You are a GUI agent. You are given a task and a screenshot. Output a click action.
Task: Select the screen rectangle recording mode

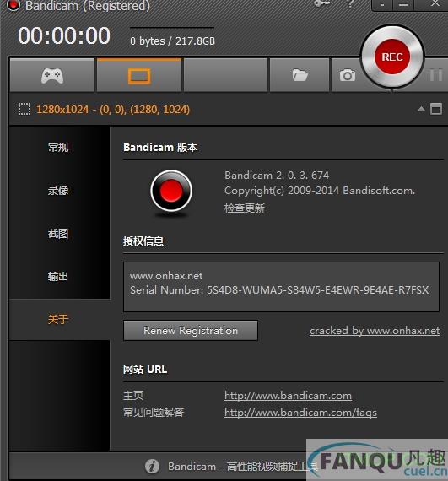point(139,75)
